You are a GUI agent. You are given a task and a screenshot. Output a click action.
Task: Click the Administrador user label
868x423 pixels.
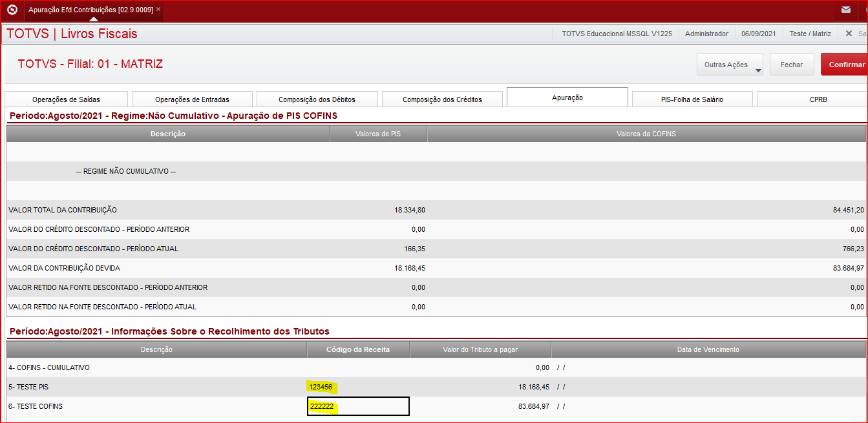click(706, 34)
